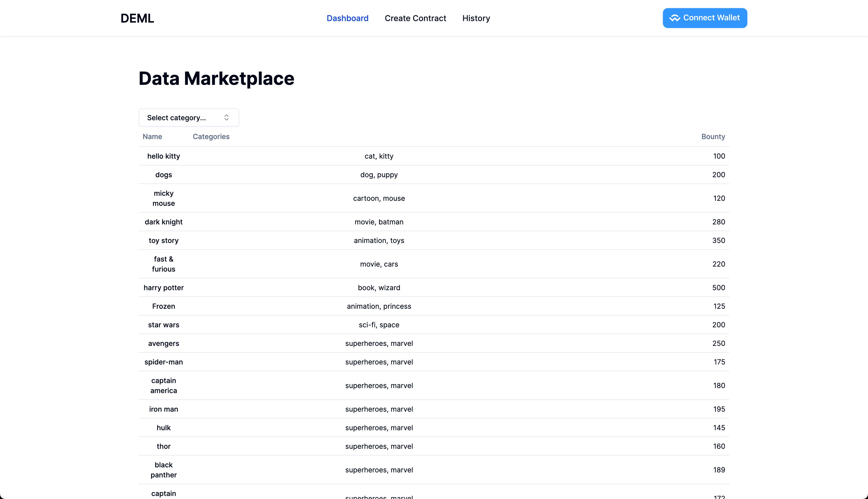
Task: Click the cat, kitty categories cell
Action: (x=379, y=156)
